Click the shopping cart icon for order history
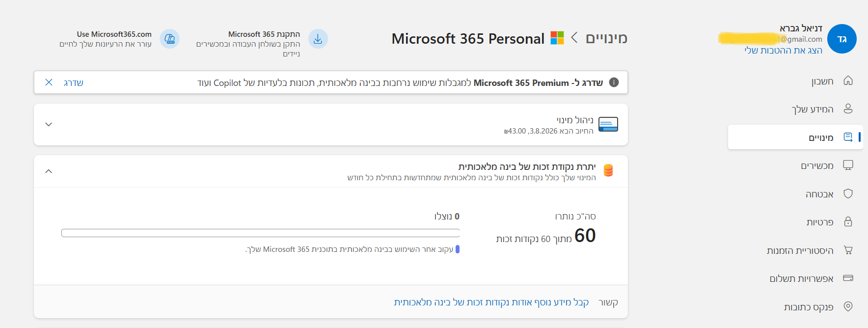 pos(848,250)
